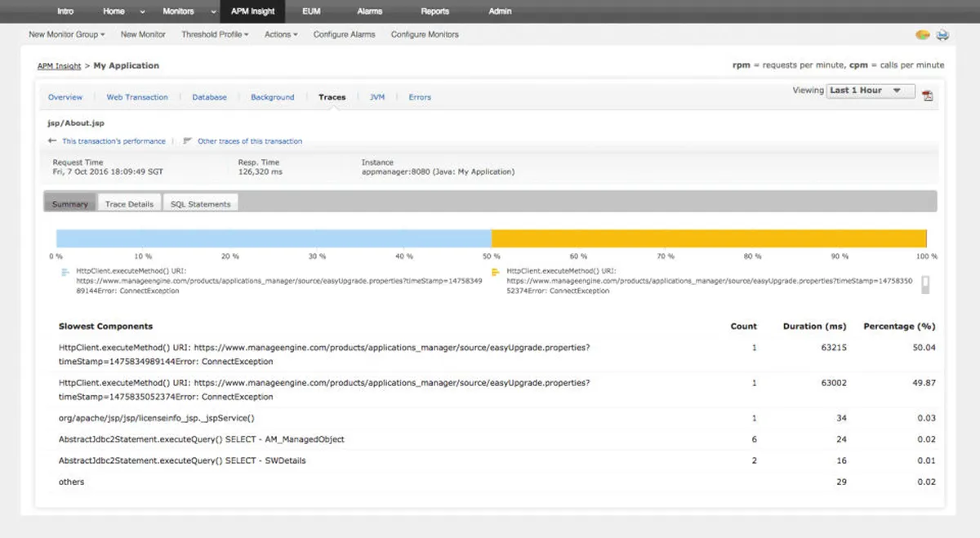980x538 pixels.
Task: Click the printer icon in toolbar
Action: (942, 35)
